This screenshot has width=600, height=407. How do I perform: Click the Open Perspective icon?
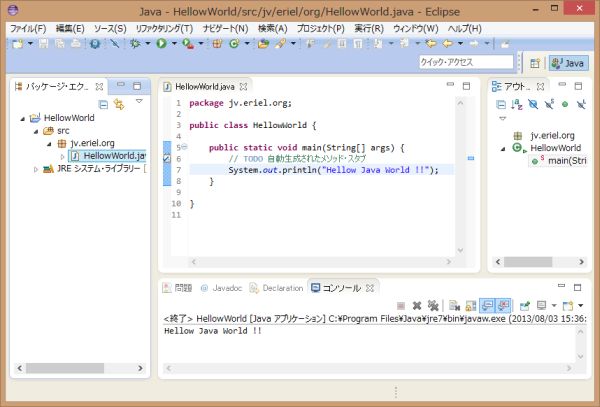(535, 63)
